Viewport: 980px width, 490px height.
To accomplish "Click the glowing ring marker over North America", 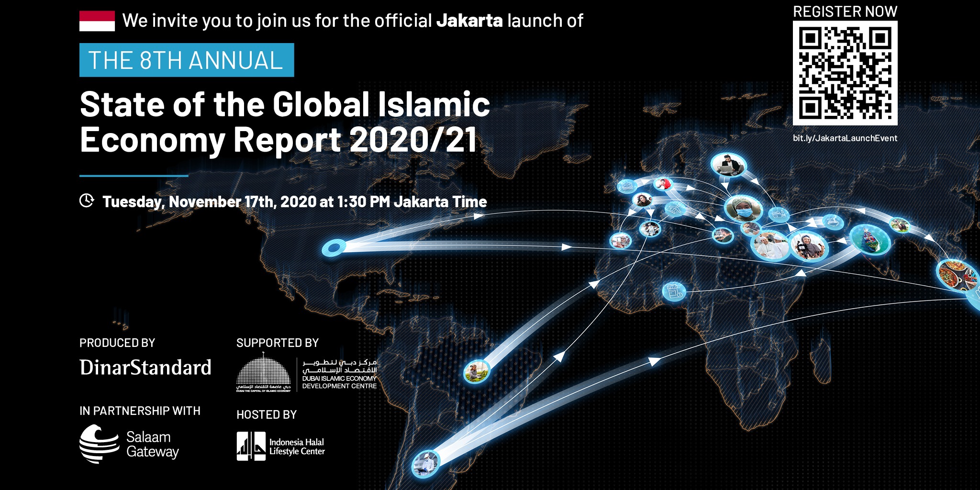I will click(x=334, y=247).
